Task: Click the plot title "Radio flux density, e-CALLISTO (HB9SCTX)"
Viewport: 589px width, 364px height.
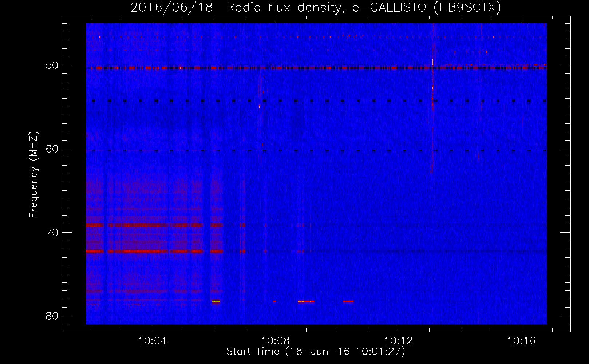Action: pos(363,7)
